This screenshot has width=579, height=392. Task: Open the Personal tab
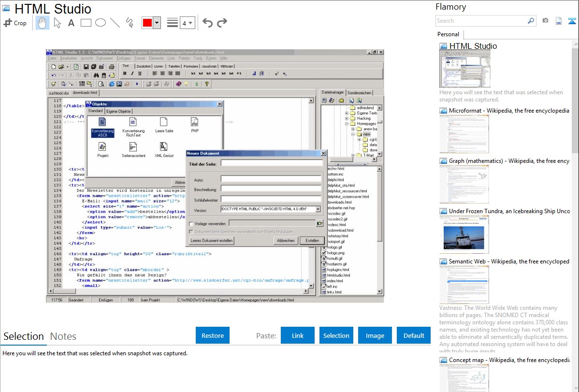pos(448,34)
